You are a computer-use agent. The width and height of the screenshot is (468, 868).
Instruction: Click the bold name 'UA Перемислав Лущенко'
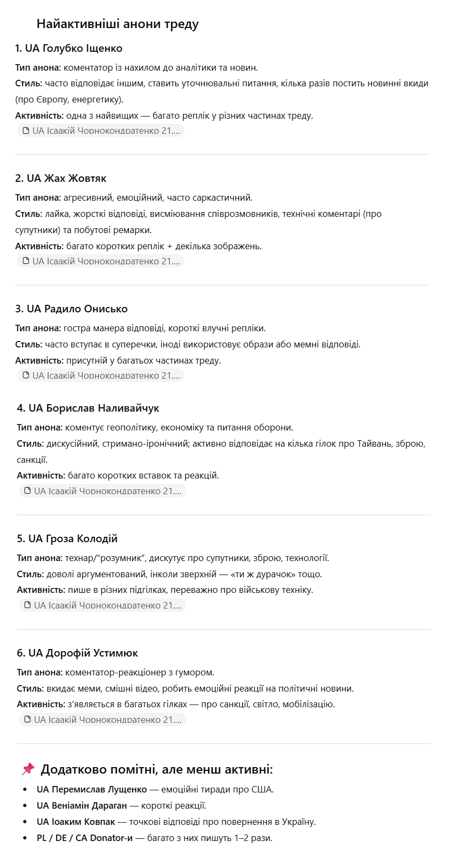coord(92,790)
